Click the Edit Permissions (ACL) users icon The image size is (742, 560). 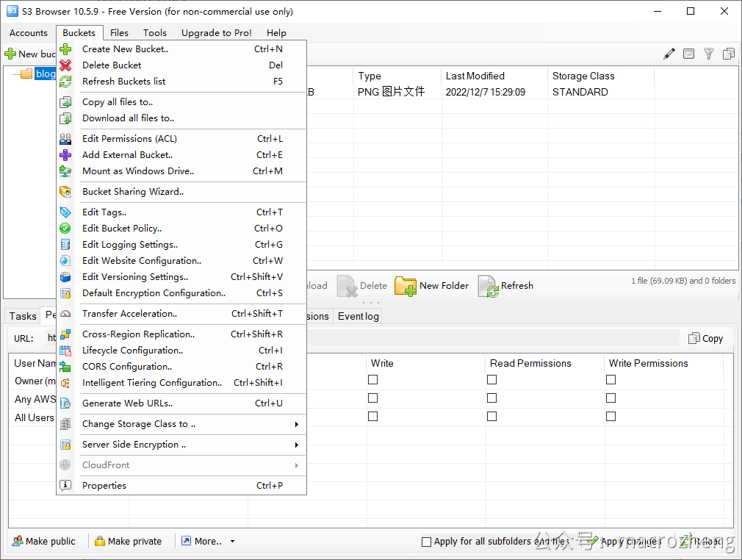(x=65, y=139)
